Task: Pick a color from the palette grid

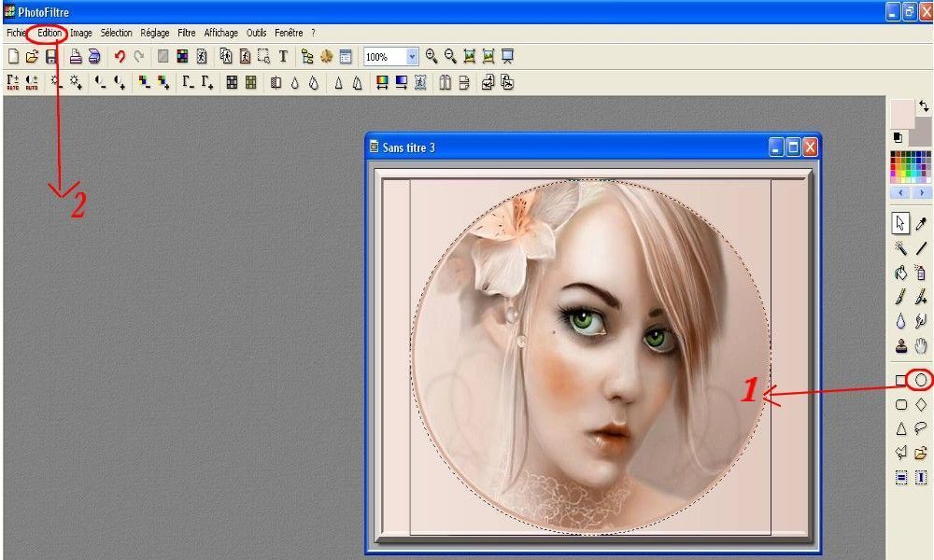Action: pyautogui.click(x=910, y=167)
